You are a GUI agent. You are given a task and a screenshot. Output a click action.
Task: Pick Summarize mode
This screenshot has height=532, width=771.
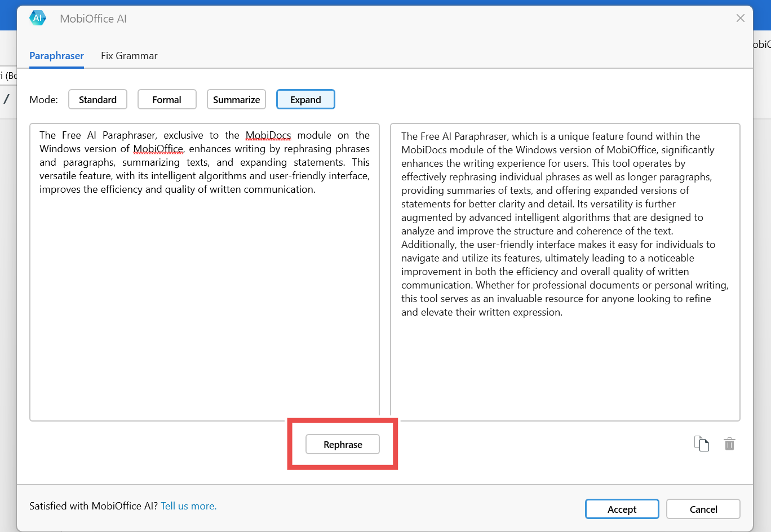(236, 99)
